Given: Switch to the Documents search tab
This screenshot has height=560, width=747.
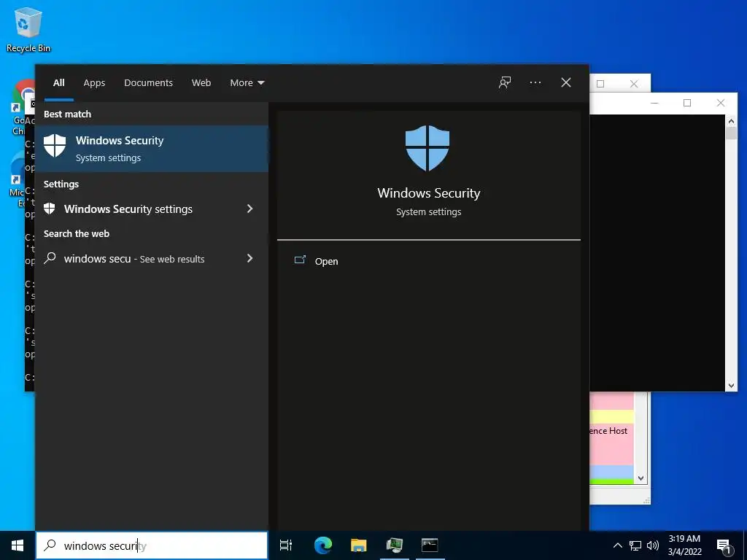Looking at the screenshot, I should coord(148,83).
